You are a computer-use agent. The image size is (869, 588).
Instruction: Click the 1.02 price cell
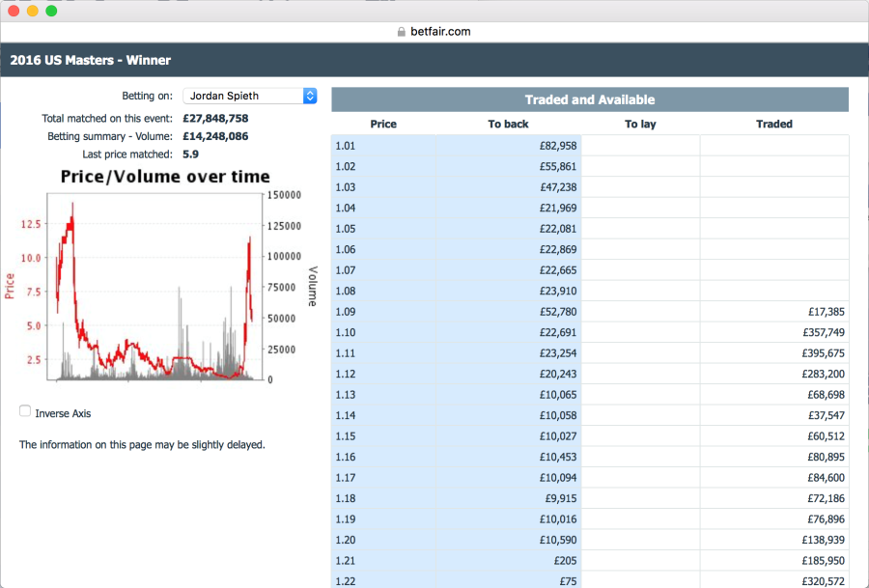point(383,166)
